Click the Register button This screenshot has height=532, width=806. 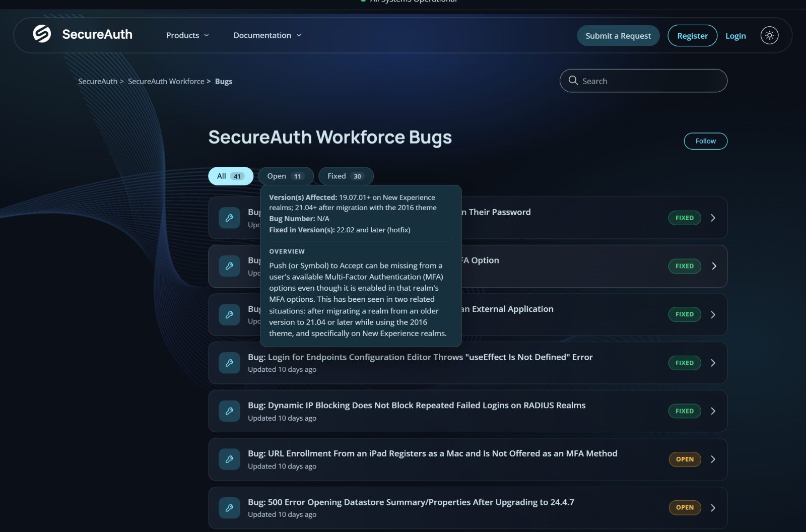[692, 36]
